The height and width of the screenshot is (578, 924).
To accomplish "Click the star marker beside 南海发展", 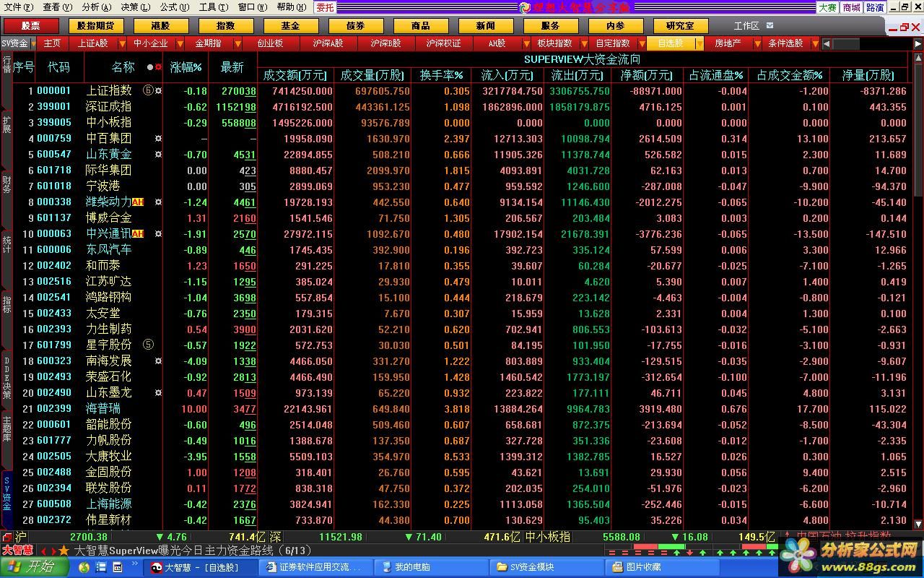I will coord(159,361).
